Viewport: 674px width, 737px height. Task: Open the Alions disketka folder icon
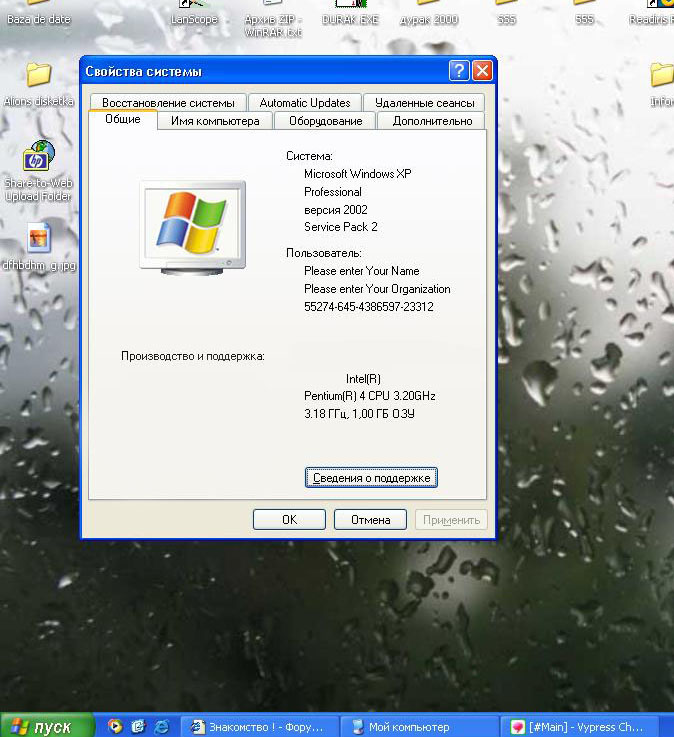click(38, 76)
